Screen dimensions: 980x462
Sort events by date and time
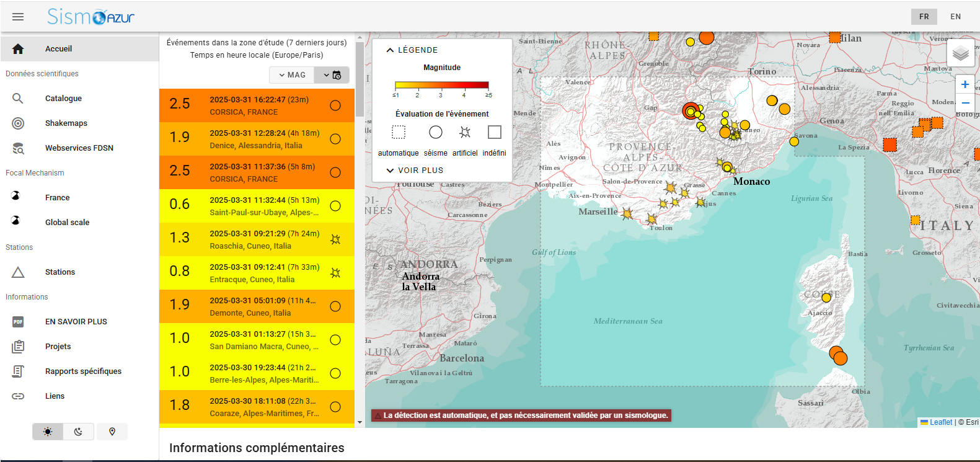tap(332, 75)
